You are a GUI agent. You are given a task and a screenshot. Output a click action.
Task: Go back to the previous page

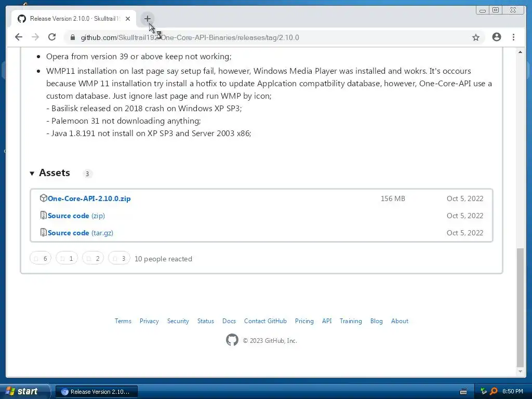tap(19, 37)
